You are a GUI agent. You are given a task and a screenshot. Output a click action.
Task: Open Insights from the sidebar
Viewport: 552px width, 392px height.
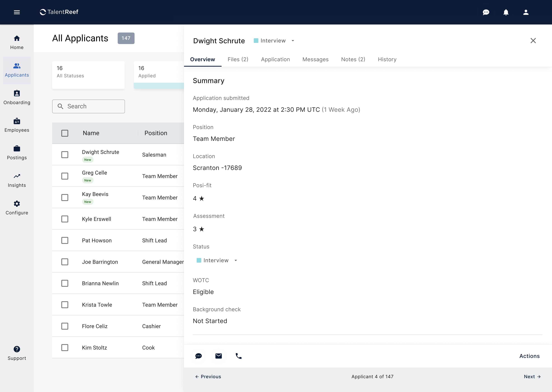pyautogui.click(x=17, y=180)
